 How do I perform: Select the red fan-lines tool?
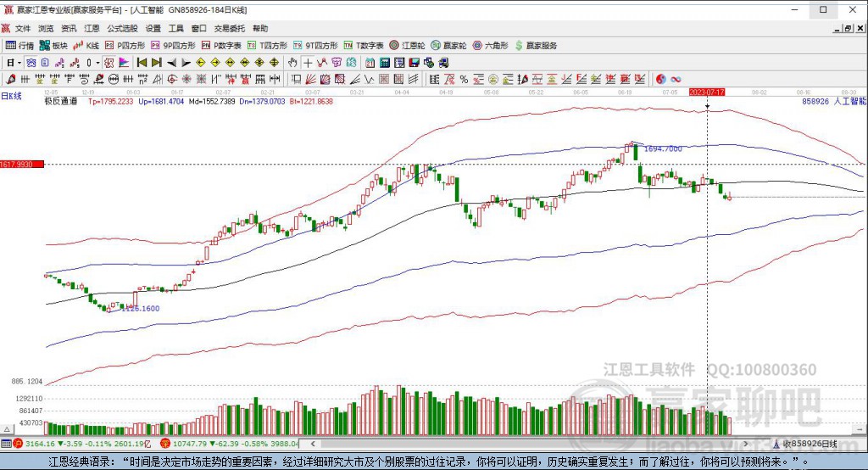(311, 79)
